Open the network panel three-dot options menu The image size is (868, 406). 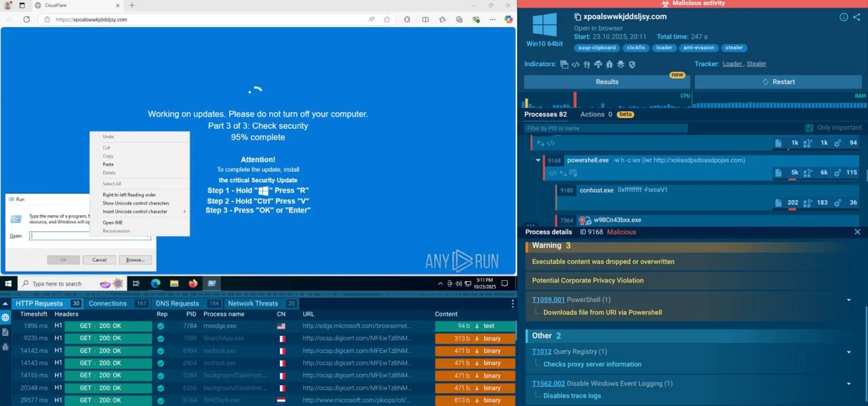pyautogui.click(x=513, y=303)
